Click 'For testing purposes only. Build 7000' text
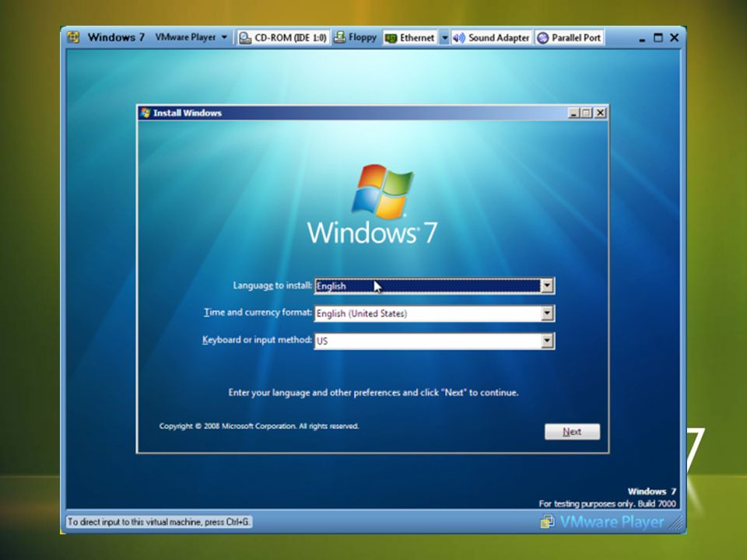 tap(607, 504)
